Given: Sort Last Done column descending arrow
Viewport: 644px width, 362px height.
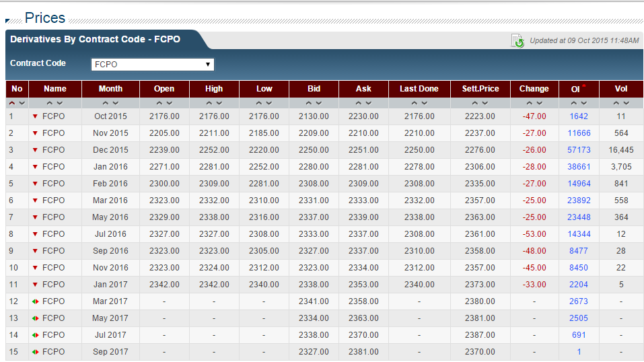Looking at the screenshot, I should tap(425, 103).
